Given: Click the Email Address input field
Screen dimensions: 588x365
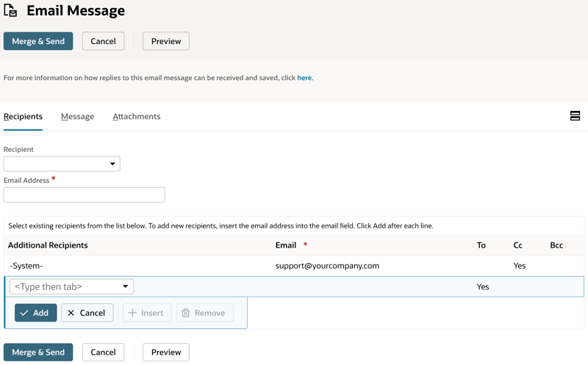Looking at the screenshot, I should click(x=85, y=195).
